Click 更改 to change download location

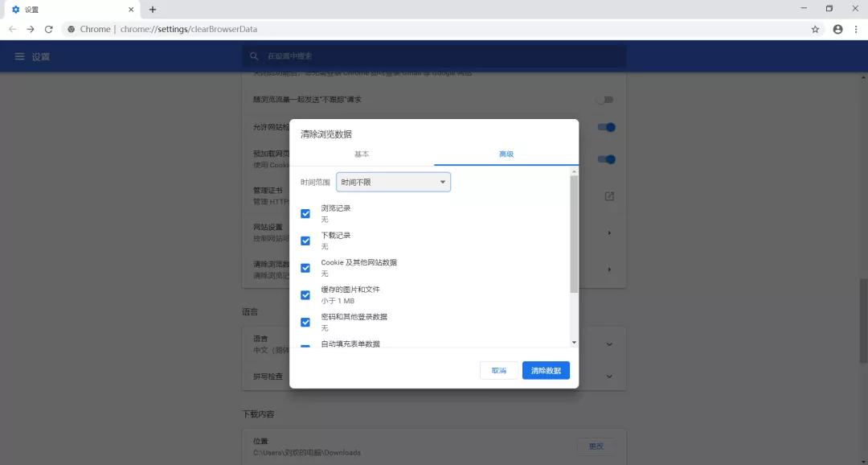coord(596,446)
